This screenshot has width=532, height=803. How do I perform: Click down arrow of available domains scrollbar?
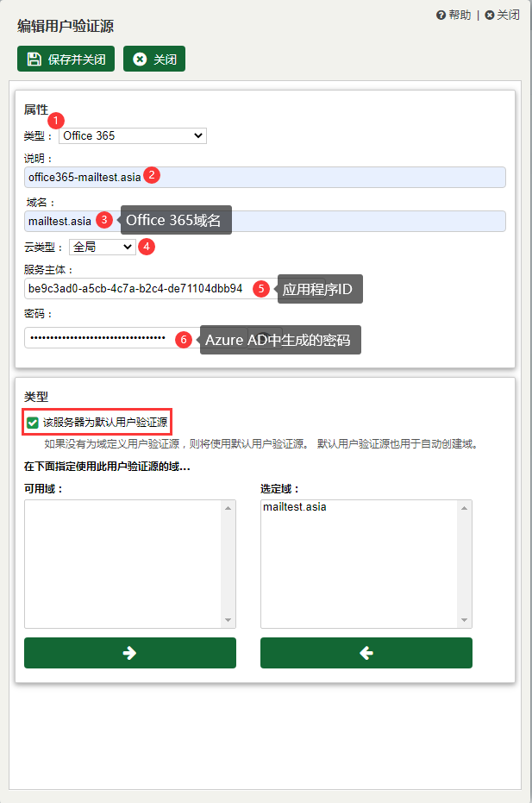tap(228, 620)
